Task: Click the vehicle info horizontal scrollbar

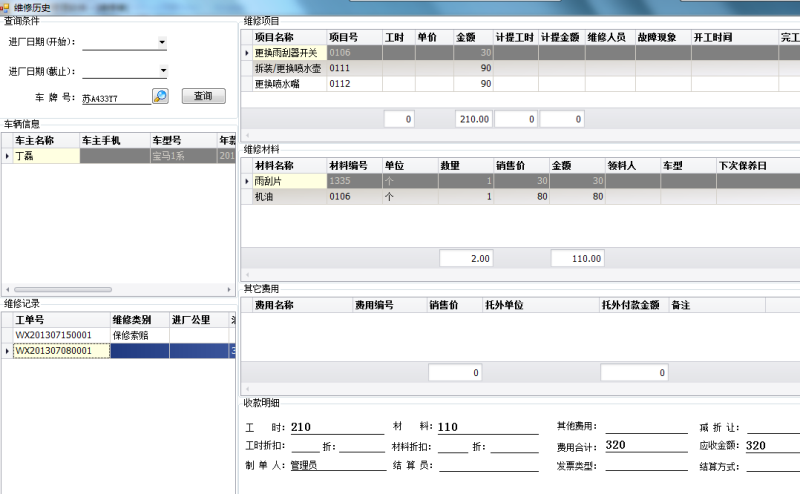Action: [63, 289]
